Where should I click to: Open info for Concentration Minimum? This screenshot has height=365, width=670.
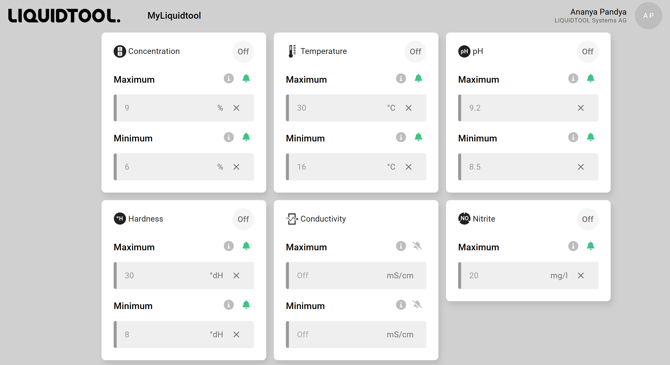pos(229,137)
